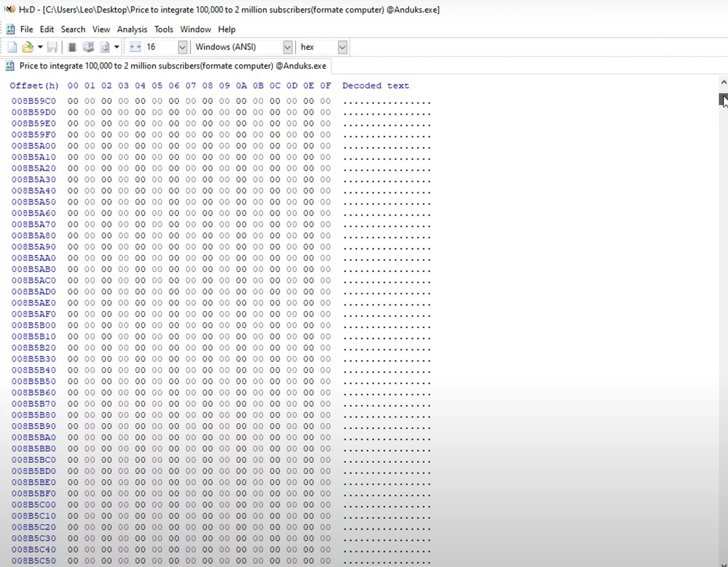Click the Open disk toolbar icon
The height and width of the screenshot is (567, 728).
(88, 47)
